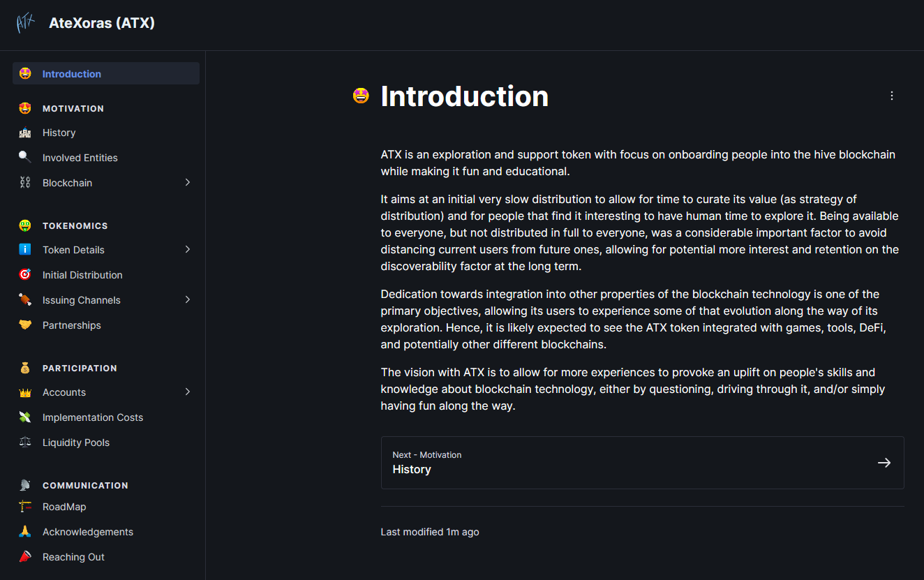Click the ATX logo icon in header
This screenshot has width=924, height=580.
click(25, 23)
